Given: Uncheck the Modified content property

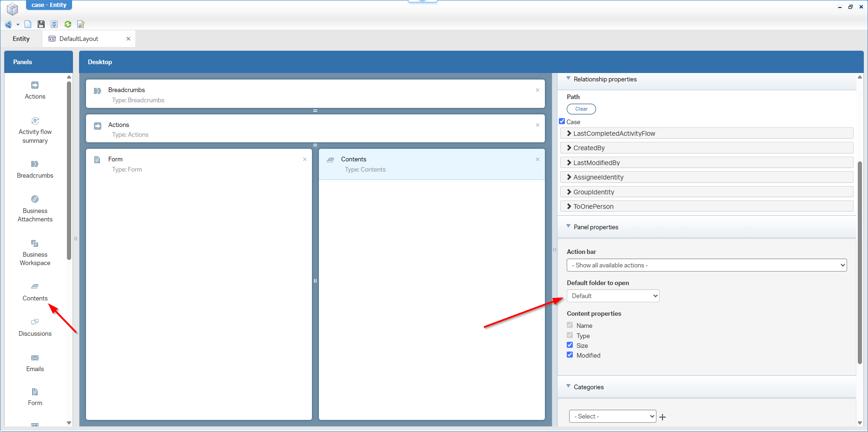Looking at the screenshot, I should pos(570,355).
